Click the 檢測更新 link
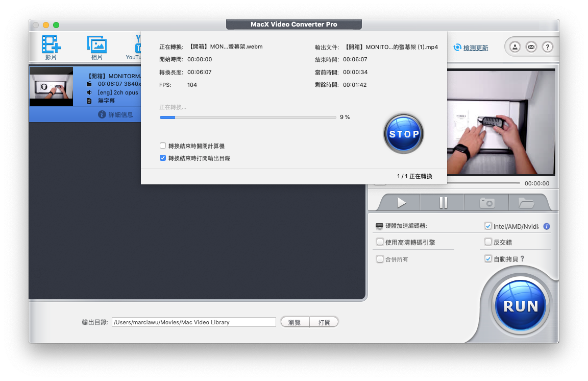 (476, 47)
